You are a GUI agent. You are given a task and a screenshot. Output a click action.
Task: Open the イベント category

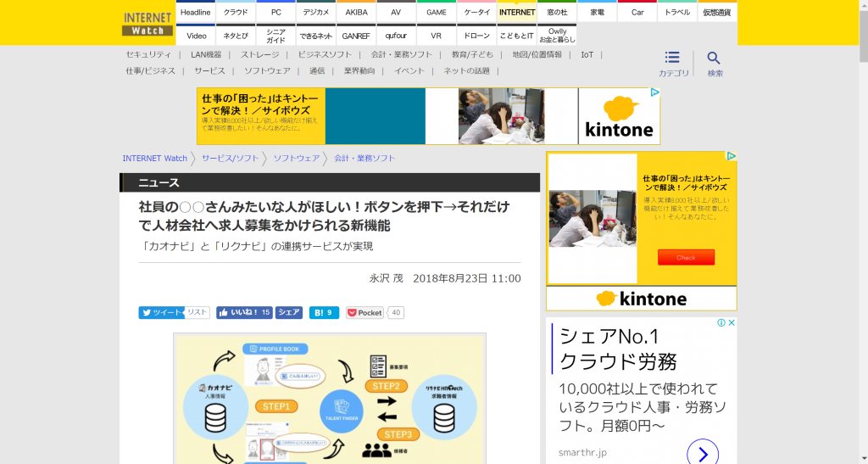pos(409,71)
